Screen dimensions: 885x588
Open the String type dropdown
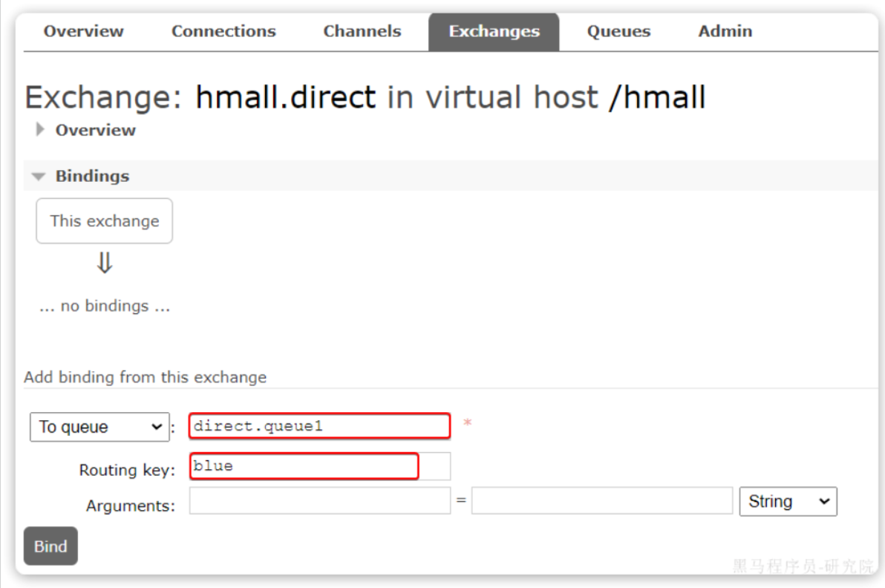(788, 501)
